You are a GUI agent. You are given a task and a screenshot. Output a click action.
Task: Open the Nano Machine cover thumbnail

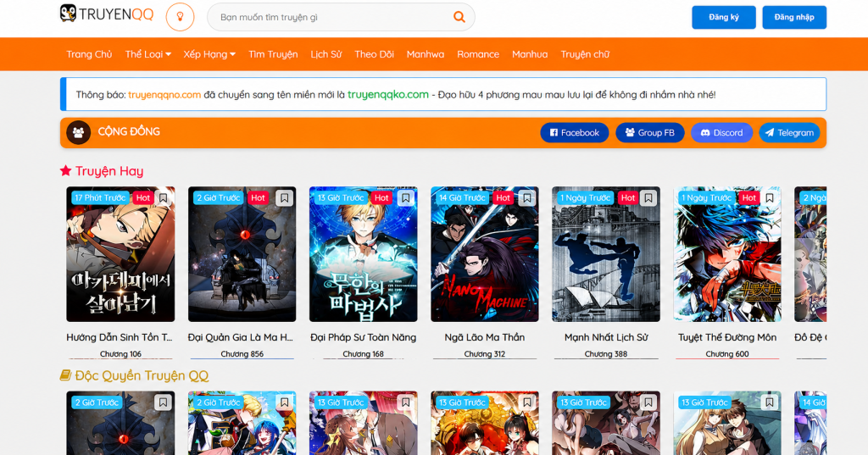[484, 254]
